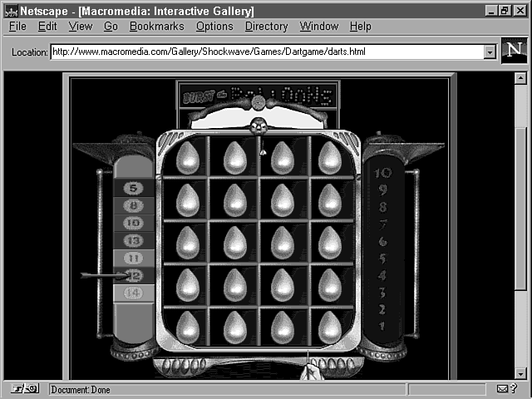The height and width of the screenshot is (399, 532).
Task: Select the number 10 oval on left panel
Action: (x=134, y=223)
